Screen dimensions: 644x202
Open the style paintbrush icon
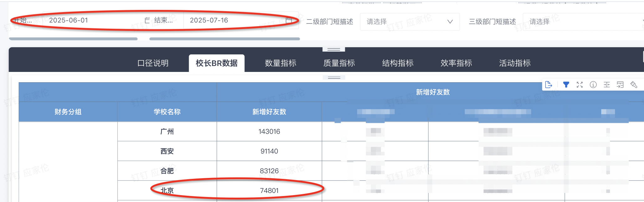coord(634,85)
